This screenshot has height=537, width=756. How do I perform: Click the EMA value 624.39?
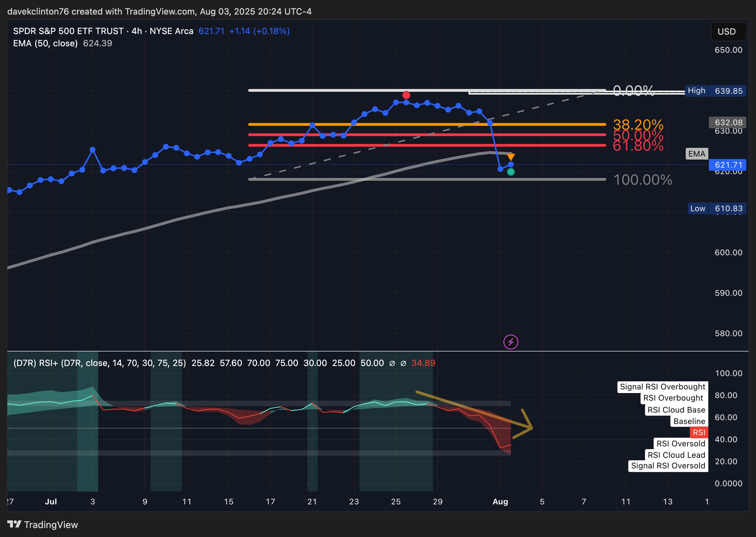point(98,43)
